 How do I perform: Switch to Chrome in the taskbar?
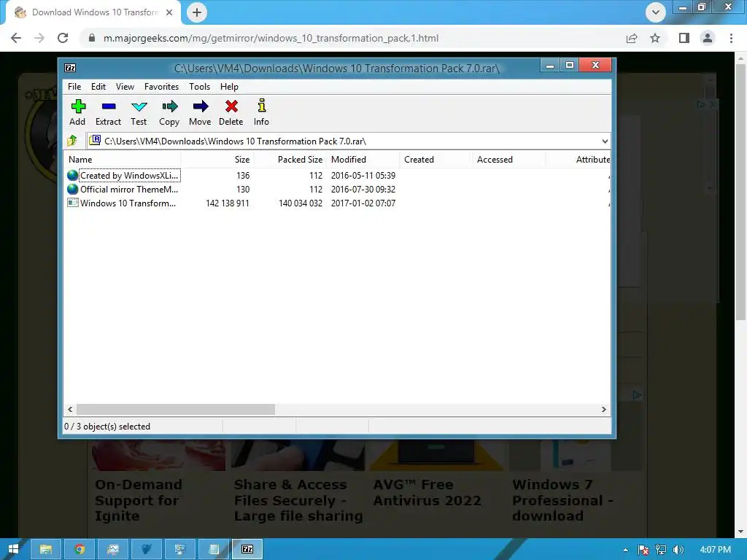tap(80, 549)
